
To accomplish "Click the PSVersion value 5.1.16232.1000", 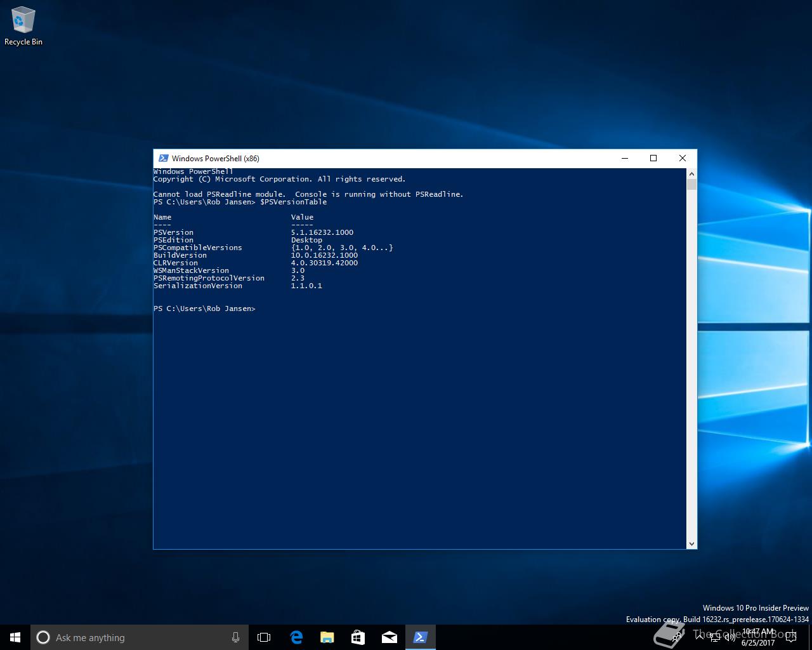I will click(322, 232).
